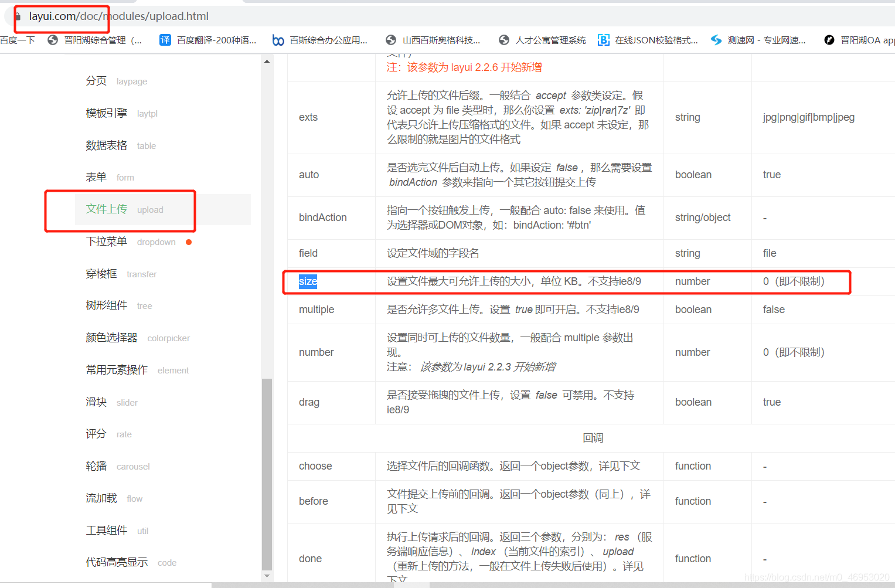Screen dimensions: 895x588
Task: Open the 下拉菜单 dropdown docs
Action: 108,241
